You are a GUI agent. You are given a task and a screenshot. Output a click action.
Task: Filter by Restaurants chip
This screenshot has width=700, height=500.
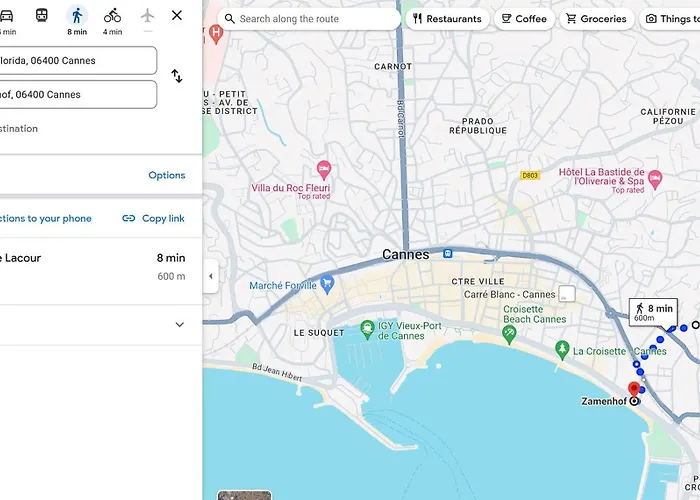pyautogui.click(x=447, y=19)
